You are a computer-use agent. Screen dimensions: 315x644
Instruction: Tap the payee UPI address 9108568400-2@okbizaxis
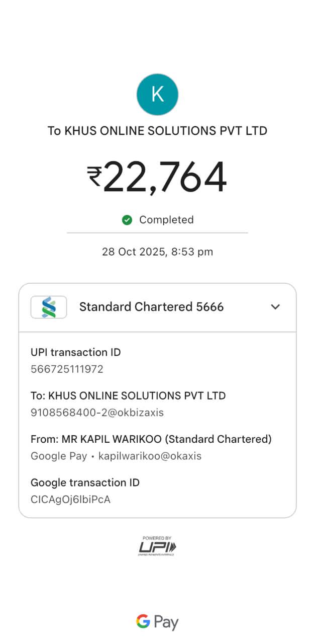[x=97, y=413]
